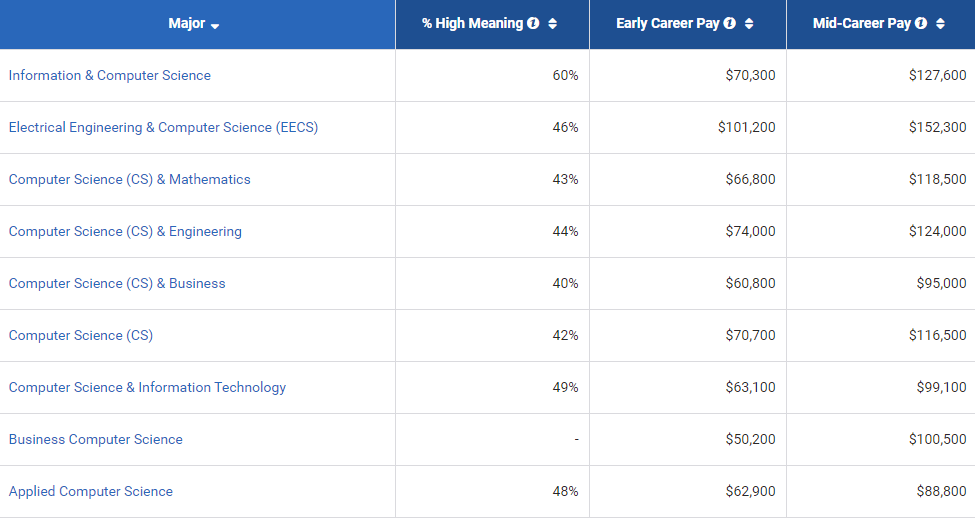Click info icon beside Early Career Pay
Image resolution: width=975 pixels, height=519 pixels.
click(x=730, y=24)
